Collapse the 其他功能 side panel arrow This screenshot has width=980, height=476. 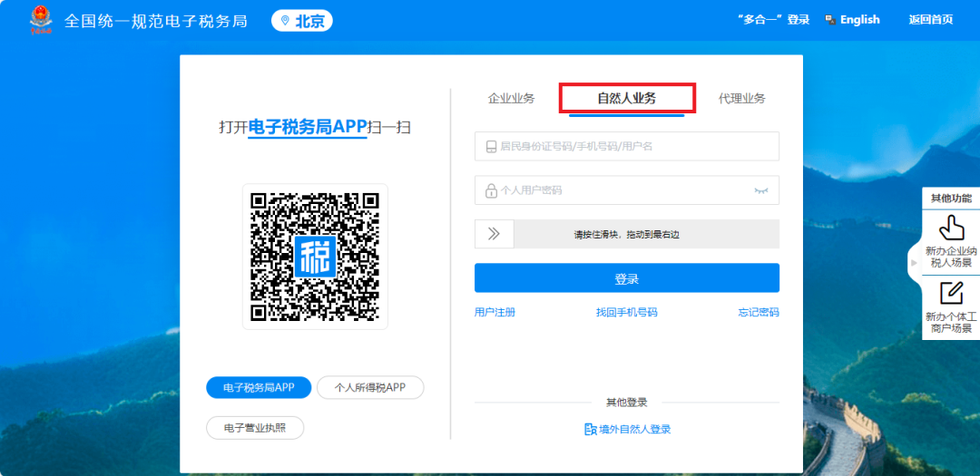pyautogui.click(x=915, y=263)
